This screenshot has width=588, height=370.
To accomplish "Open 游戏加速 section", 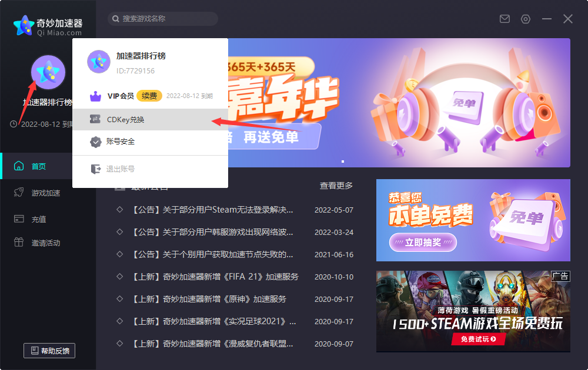I will [46, 193].
